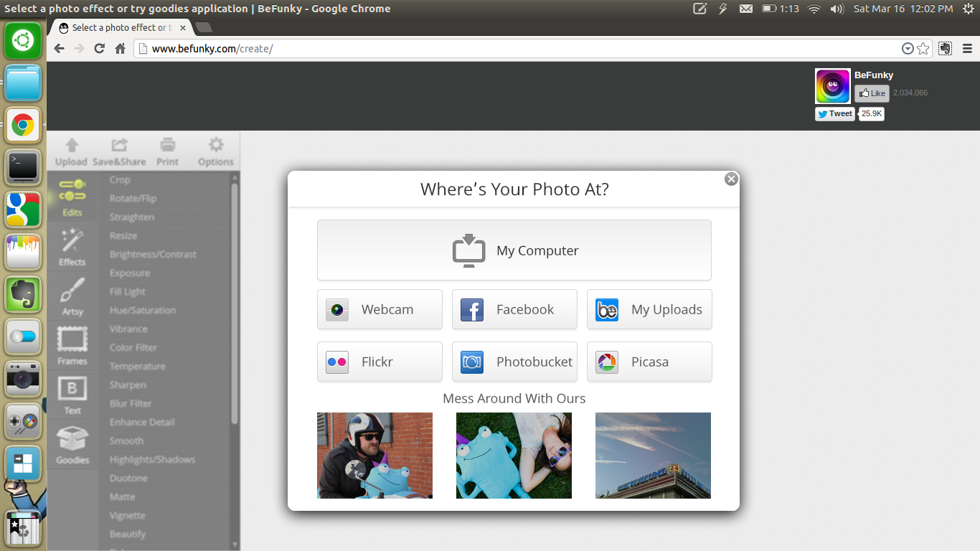The image size is (980, 551).
Task: Select Straighten in edits list
Action: click(x=132, y=217)
